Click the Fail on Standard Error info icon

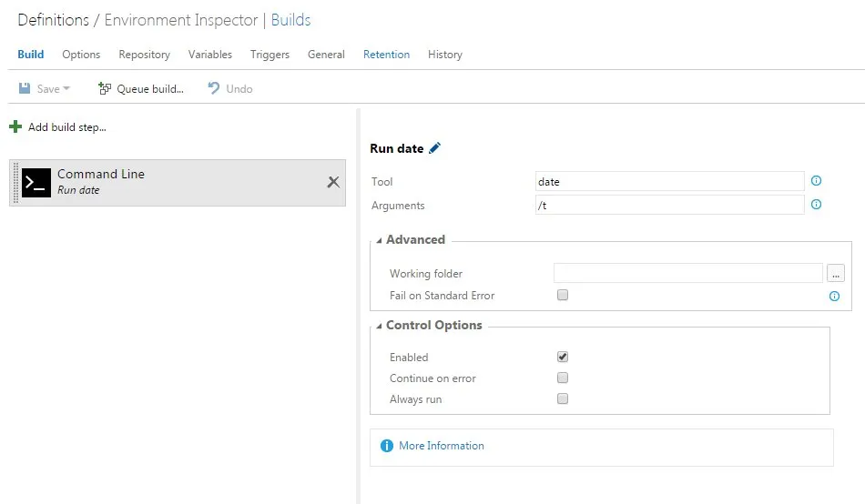coord(834,297)
